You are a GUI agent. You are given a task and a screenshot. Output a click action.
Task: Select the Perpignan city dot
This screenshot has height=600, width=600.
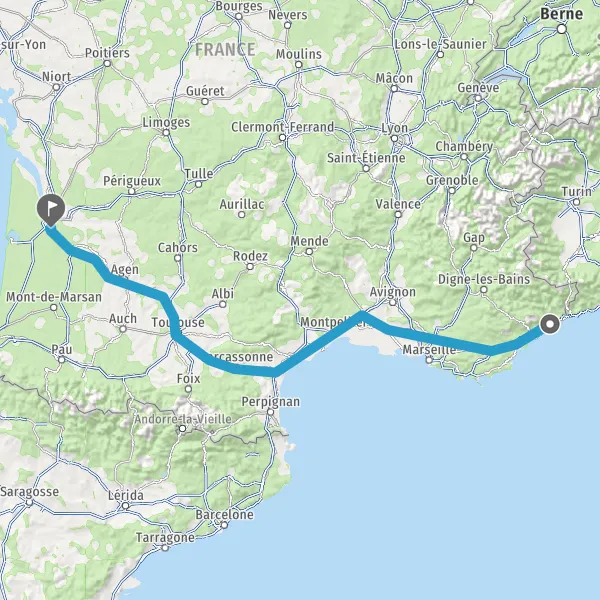click(x=271, y=412)
